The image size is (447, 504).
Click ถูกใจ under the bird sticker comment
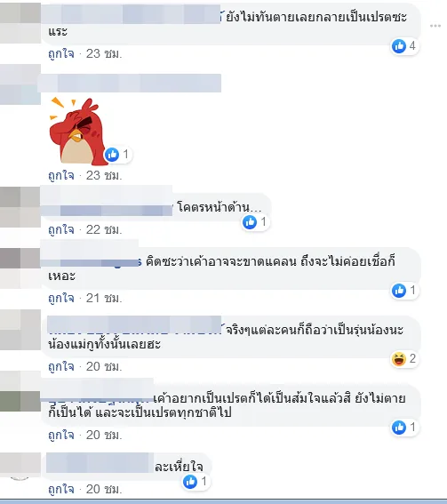(x=61, y=175)
